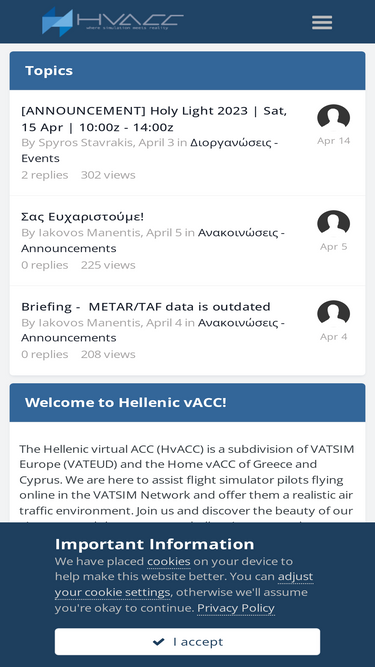Go to Διοργανώσεις - Events forum

(x=150, y=150)
